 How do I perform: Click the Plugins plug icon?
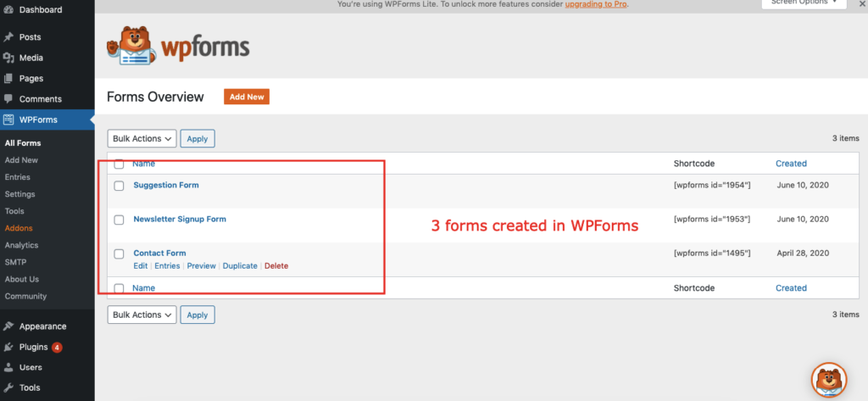click(x=8, y=348)
